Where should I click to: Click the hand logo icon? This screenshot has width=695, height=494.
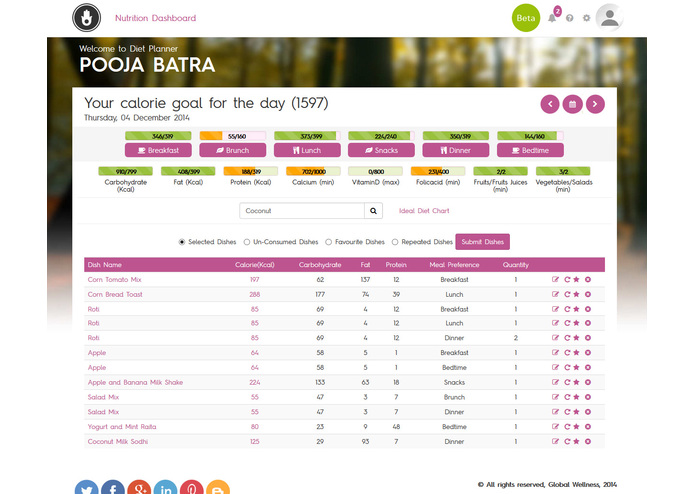86,18
